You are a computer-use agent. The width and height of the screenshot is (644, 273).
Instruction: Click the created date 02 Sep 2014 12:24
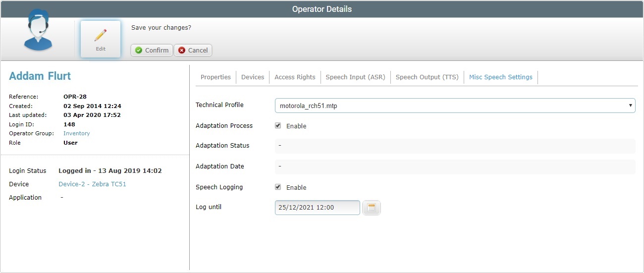[92, 106]
